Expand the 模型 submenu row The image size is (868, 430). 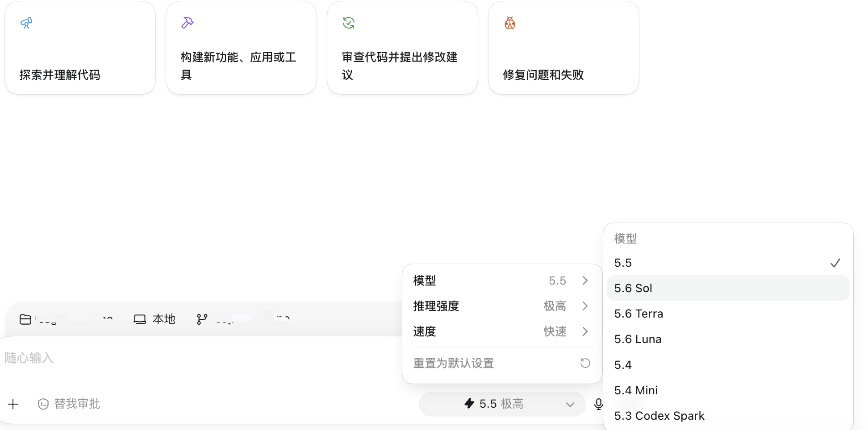click(x=502, y=281)
